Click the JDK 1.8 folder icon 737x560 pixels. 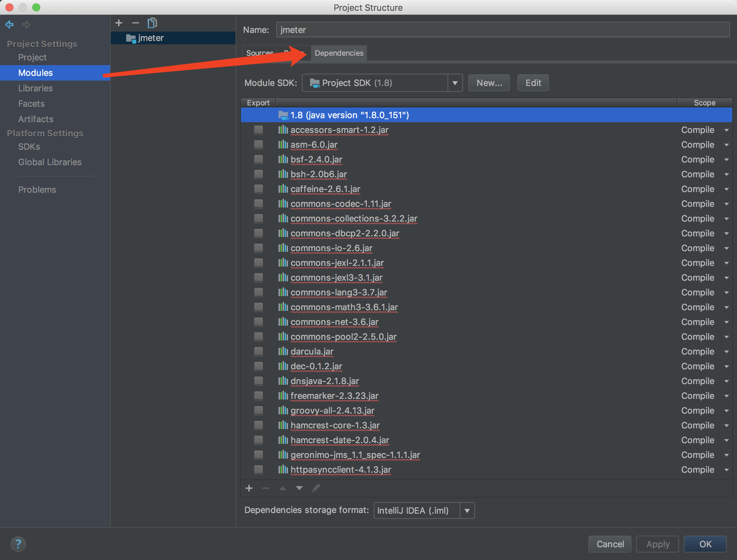click(x=283, y=115)
